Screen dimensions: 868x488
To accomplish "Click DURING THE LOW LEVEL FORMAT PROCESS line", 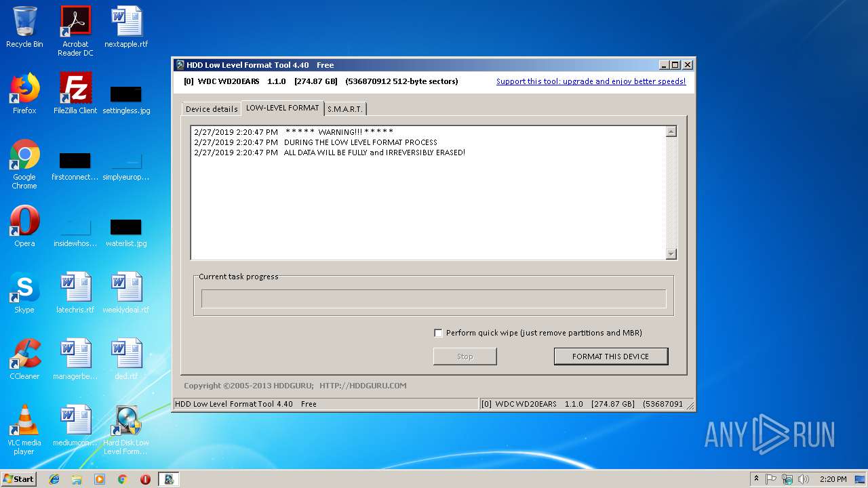I will [x=315, y=142].
